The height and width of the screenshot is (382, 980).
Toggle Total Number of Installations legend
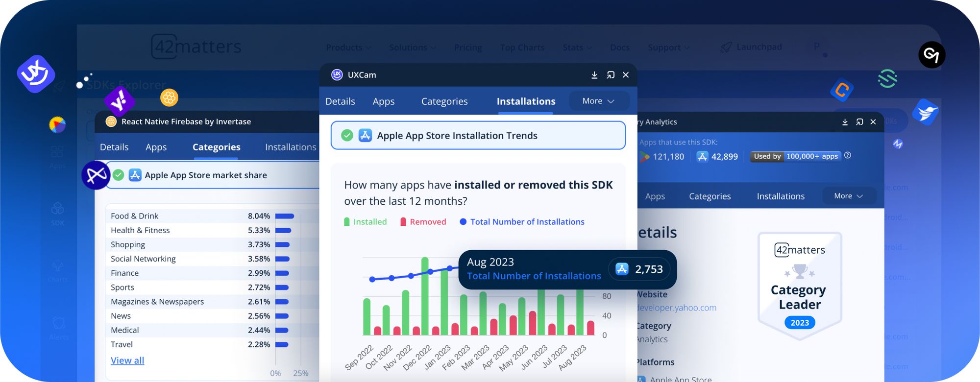[x=522, y=222]
